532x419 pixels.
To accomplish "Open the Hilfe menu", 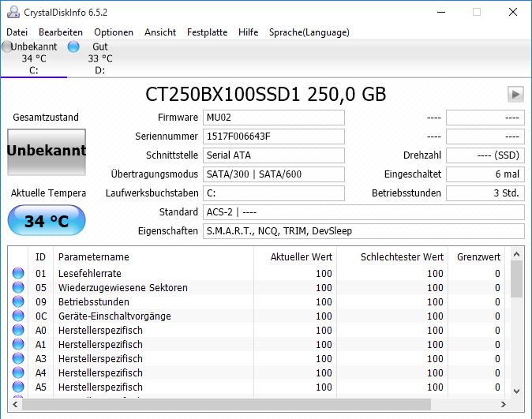I will pyautogui.click(x=249, y=32).
